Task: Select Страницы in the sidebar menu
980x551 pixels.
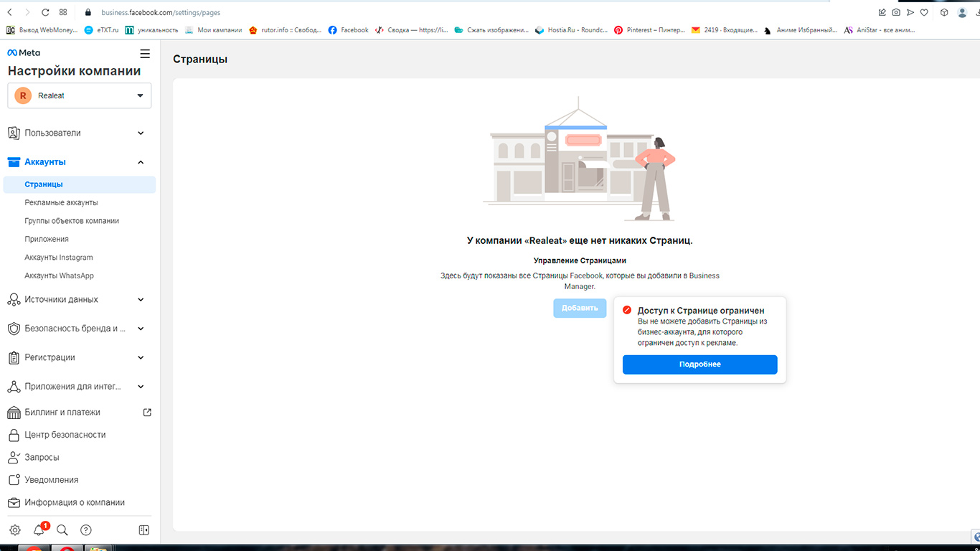Action: pos(80,184)
